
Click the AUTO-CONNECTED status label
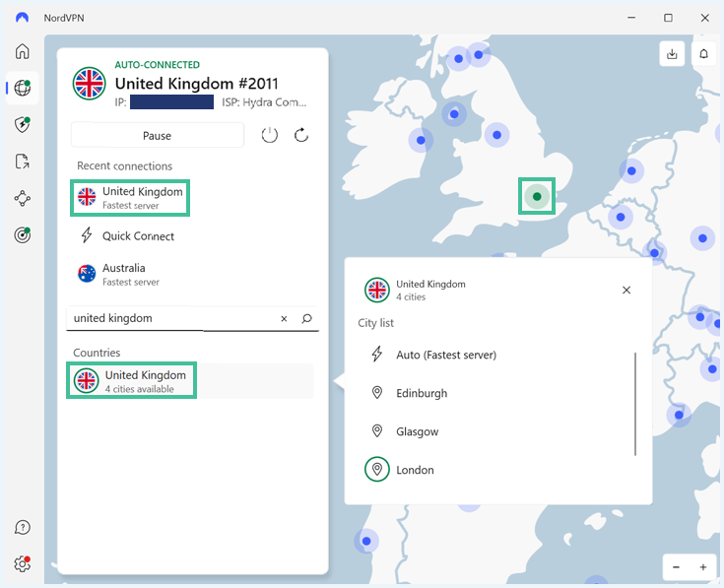point(157,65)
